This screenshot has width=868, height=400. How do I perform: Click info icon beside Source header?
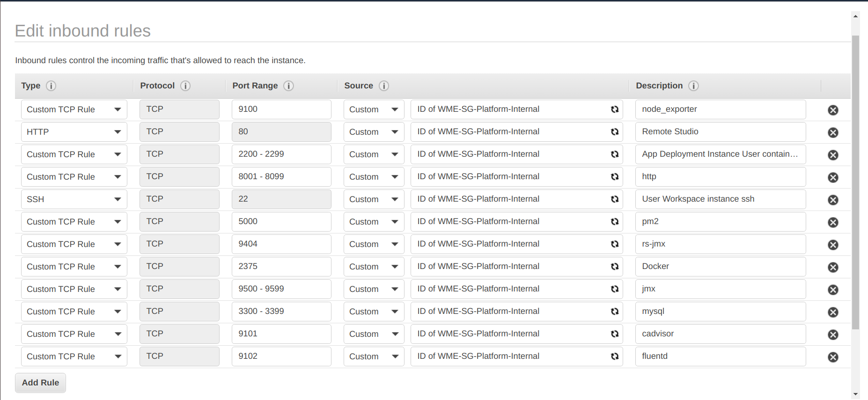(384, 86)
